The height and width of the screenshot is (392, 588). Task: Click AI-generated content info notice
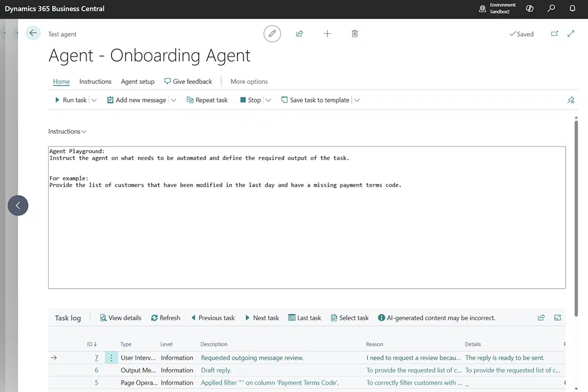point(436,318)
